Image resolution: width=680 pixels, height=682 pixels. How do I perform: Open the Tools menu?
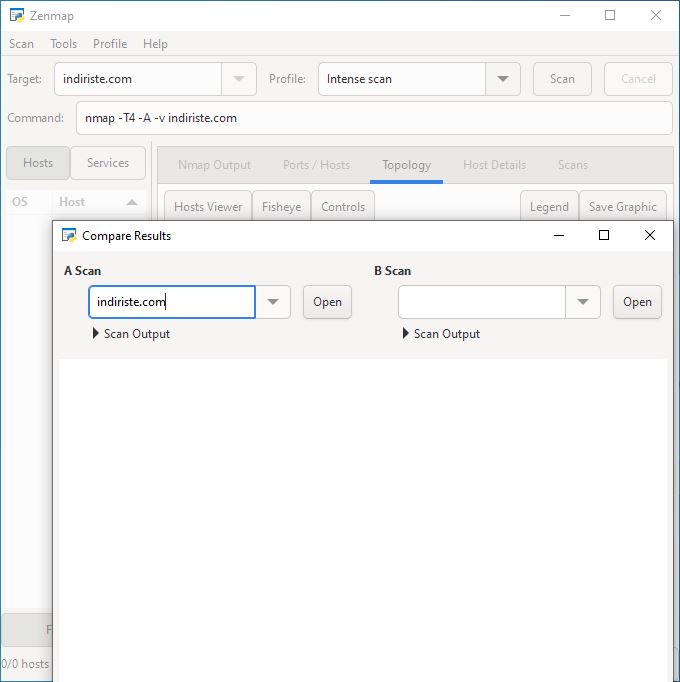pos(64,44)
